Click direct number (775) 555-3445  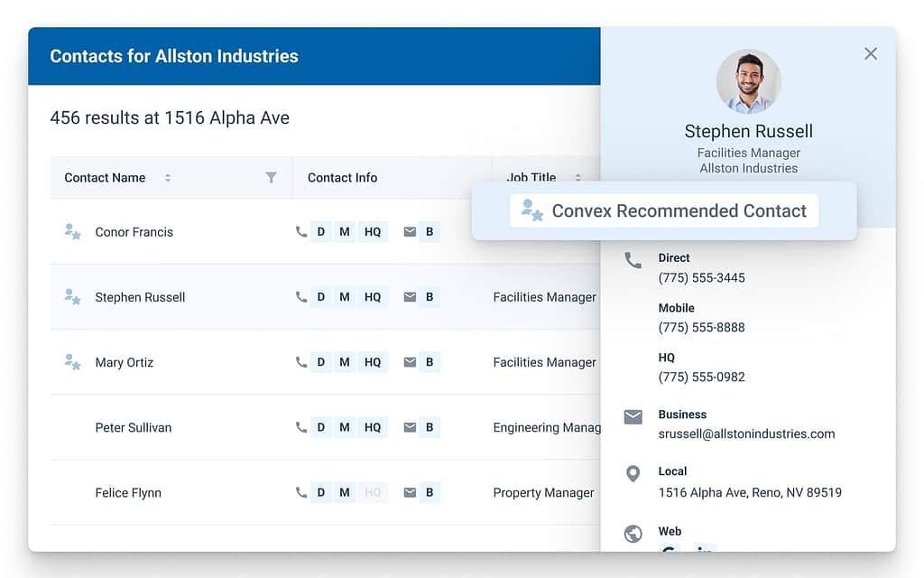click(x=701, y=278)
